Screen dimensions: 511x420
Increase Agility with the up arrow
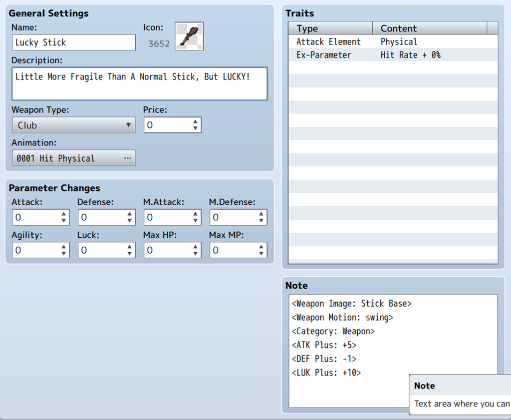click(64, 247)
